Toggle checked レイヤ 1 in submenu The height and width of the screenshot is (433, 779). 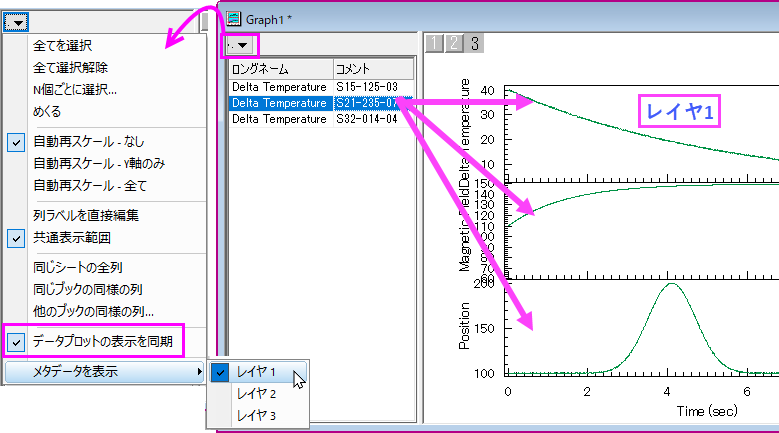[258, 372]
